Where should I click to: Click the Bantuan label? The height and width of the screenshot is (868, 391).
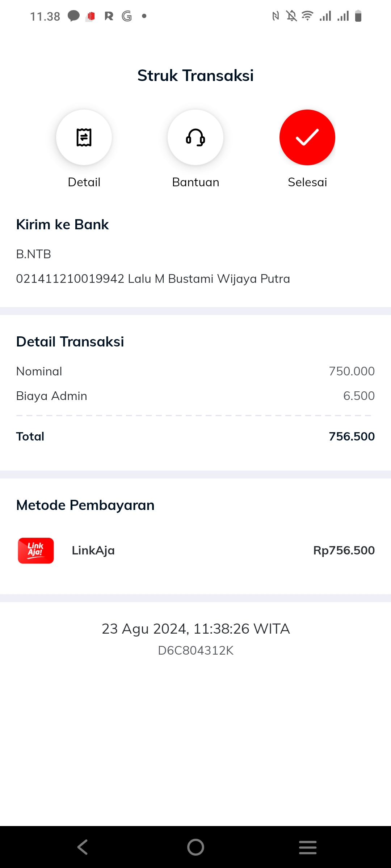[195, 182]
